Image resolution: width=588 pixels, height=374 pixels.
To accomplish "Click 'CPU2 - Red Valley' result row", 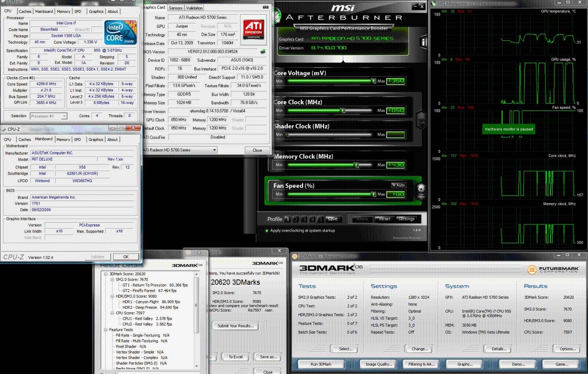I will [147, 324].
